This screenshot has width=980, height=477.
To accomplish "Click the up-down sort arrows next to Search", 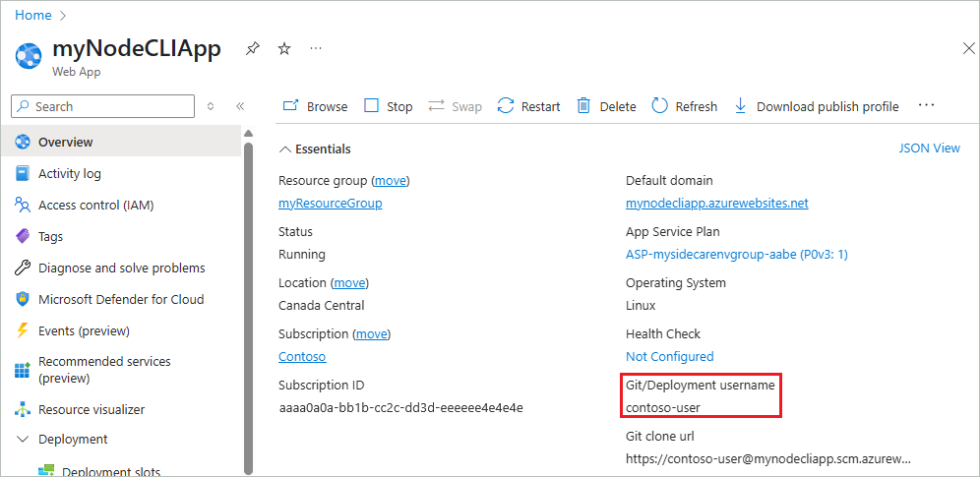I will coord(211,106).
